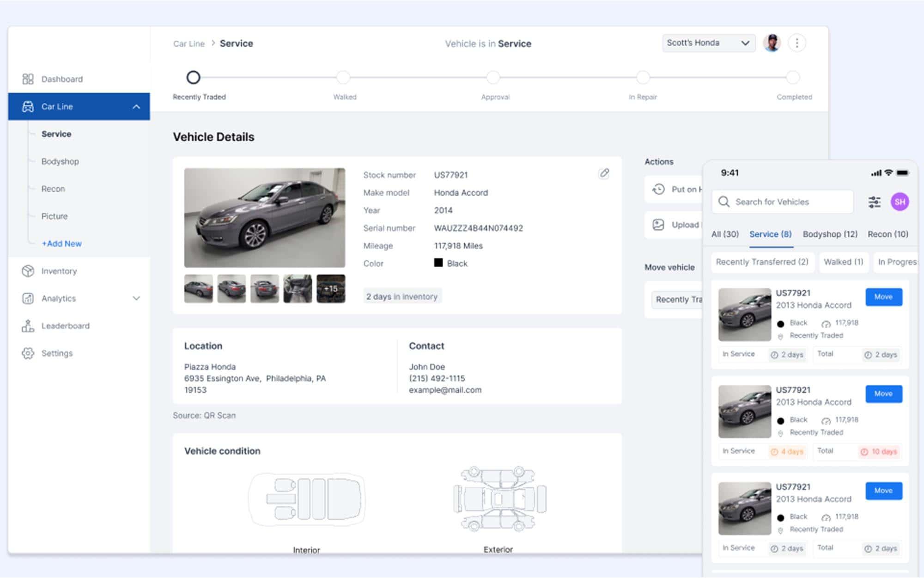The height and width of the screenshot is (578, 924).
Task: Click the +Add New link
Action: (x=62, y=244)
